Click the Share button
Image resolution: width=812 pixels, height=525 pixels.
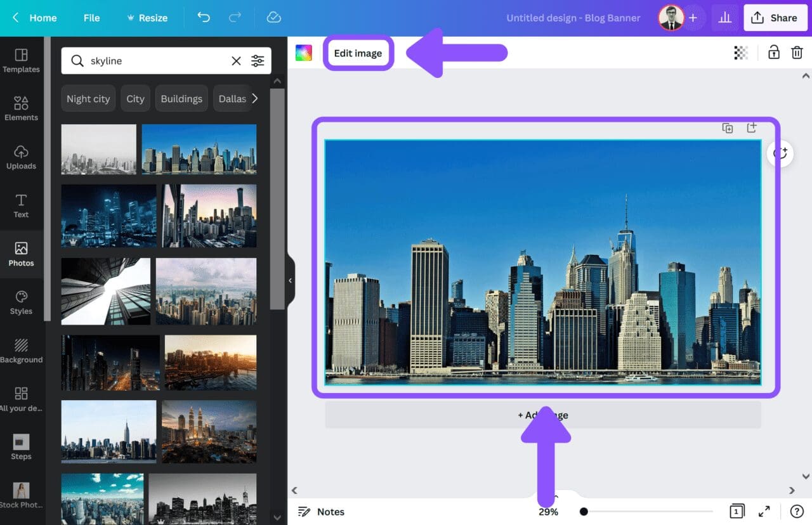775,18
